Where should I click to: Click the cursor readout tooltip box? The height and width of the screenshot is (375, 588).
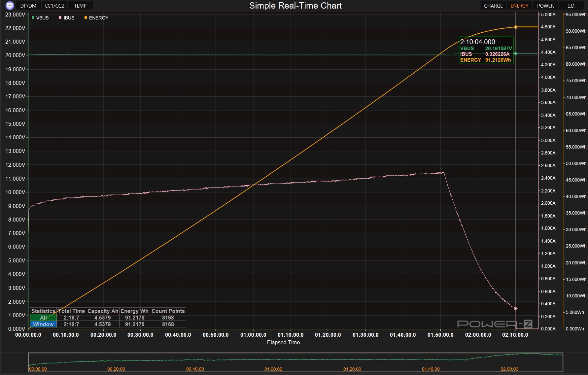[486, 51]
